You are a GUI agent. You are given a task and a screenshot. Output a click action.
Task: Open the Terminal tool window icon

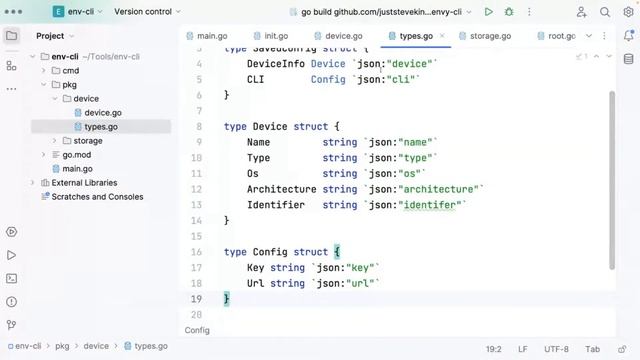click(x=11, y=278)
